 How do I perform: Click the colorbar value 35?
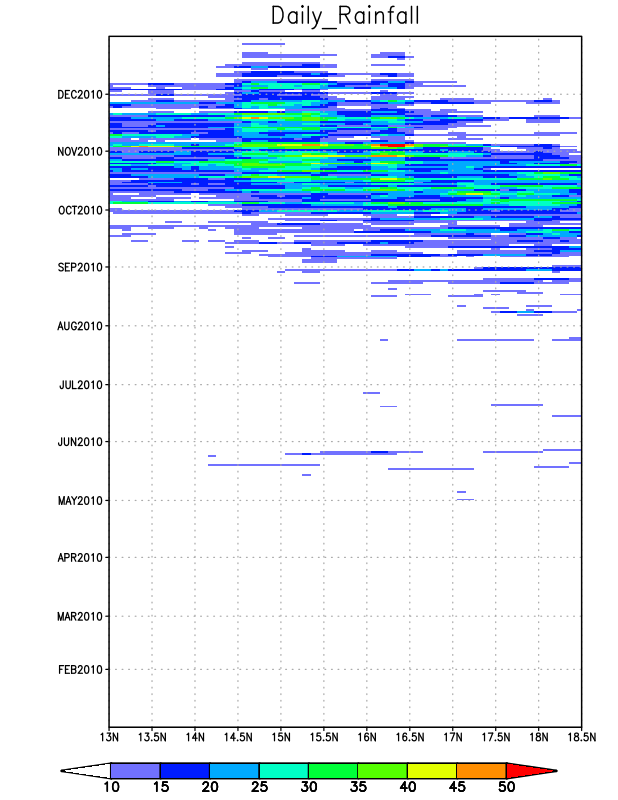358,787
